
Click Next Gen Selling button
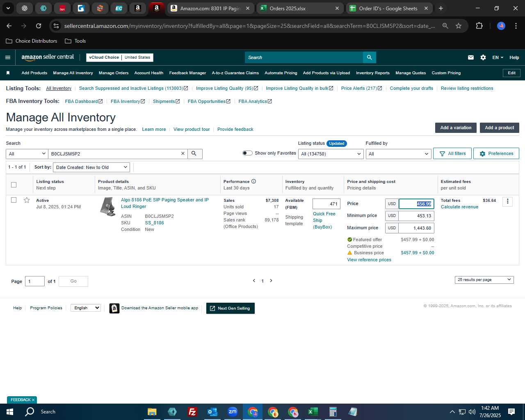231,308
